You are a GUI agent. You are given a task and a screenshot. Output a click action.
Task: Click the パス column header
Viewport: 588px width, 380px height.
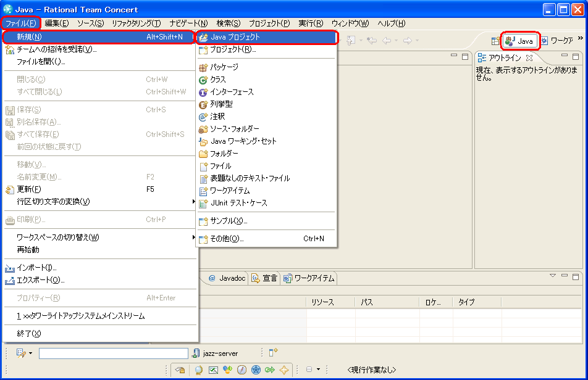coord(387,302)
